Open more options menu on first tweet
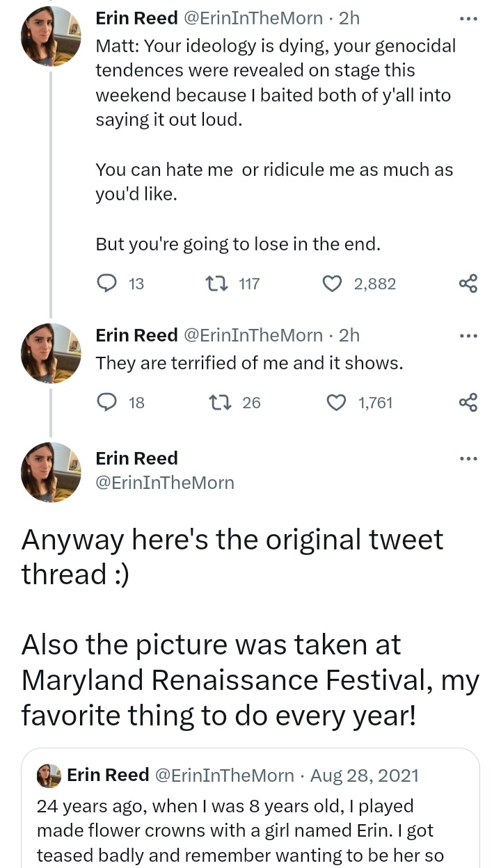501x868 pixels. click(x=469, y=19)
